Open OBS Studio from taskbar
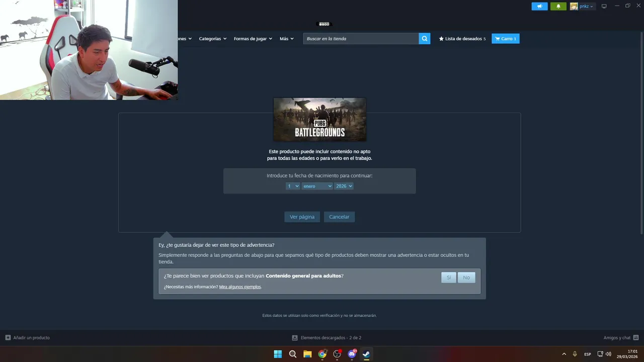Screen dimensions: 644x362 point(337,354)
